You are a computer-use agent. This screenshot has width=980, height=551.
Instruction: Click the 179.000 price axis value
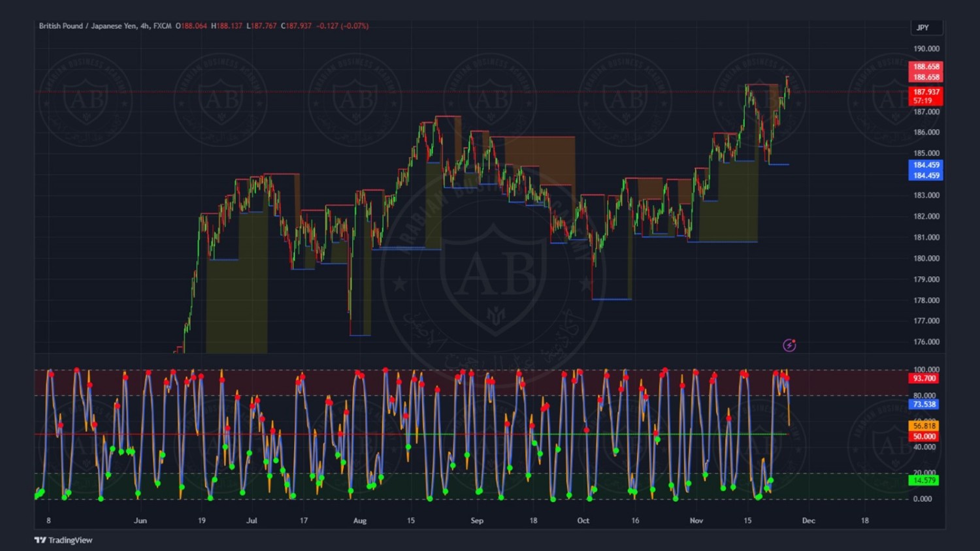926,279
